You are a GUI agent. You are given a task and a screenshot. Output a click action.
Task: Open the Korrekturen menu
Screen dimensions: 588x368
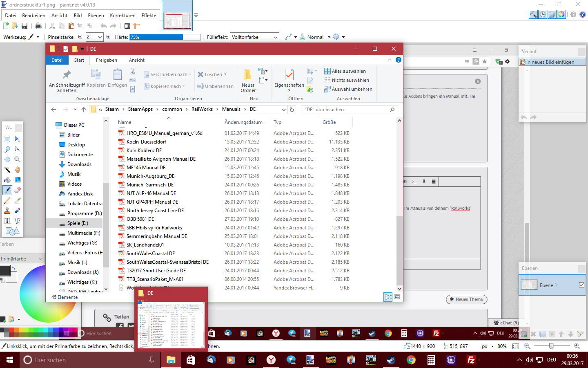coord(122,16)
